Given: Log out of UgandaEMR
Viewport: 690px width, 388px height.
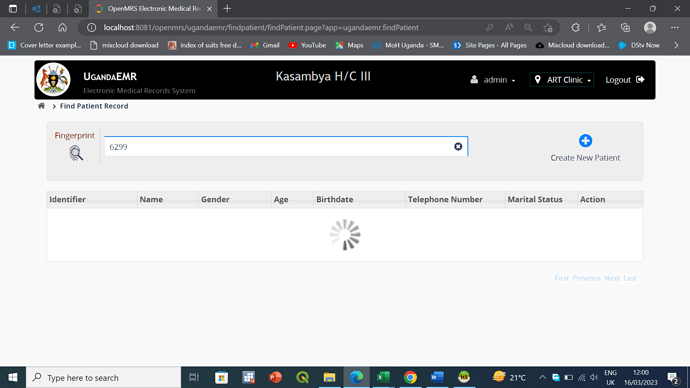Looking at the screenshot, I should point(624,80).
